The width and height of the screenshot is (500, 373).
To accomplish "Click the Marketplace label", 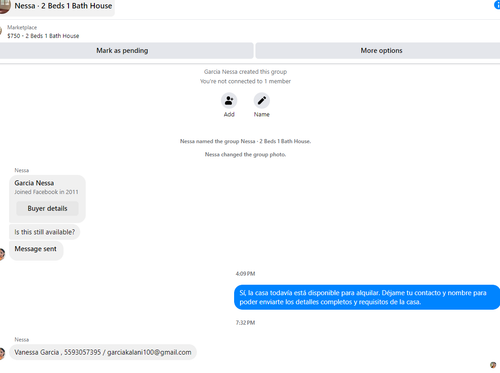I will pyautogui.click(x=22, y=28).
